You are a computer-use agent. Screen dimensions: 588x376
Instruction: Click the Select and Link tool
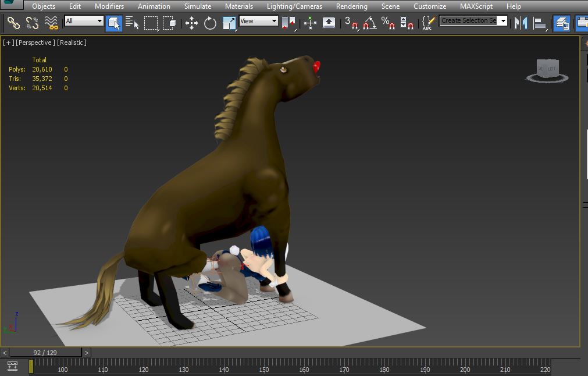click(13, 23)
